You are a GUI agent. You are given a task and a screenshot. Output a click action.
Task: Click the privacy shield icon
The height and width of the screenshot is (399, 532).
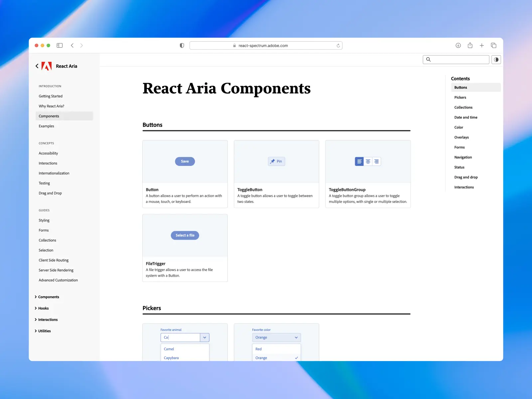click(x=182, y=46)
